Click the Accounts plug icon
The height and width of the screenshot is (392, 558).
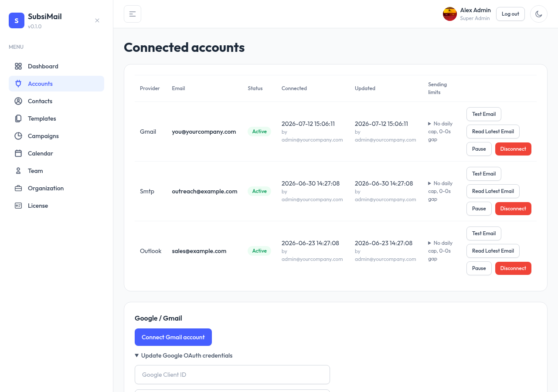(18, 84)
